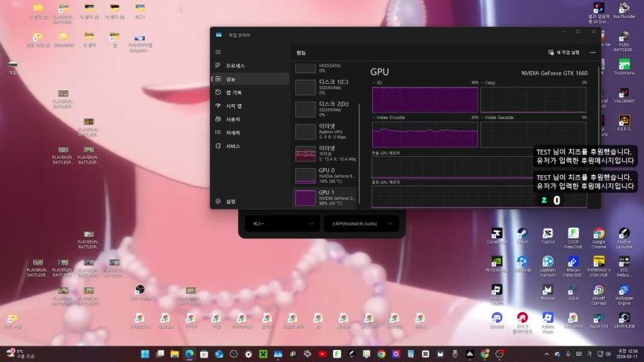This screenshot has width=644, height=362.
Task: Select the 자세히 (Details) tab in sidebar
Action: click(233, 133)
